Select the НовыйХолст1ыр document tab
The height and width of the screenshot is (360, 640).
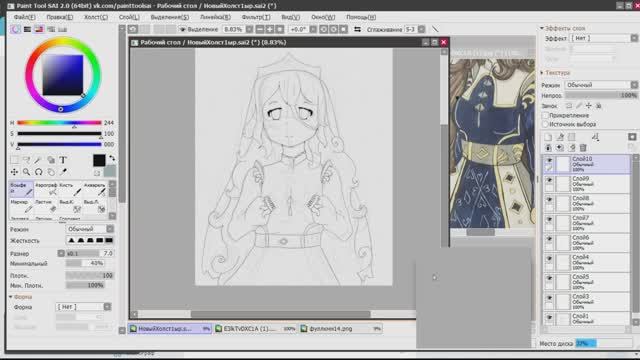click(170, 329)
